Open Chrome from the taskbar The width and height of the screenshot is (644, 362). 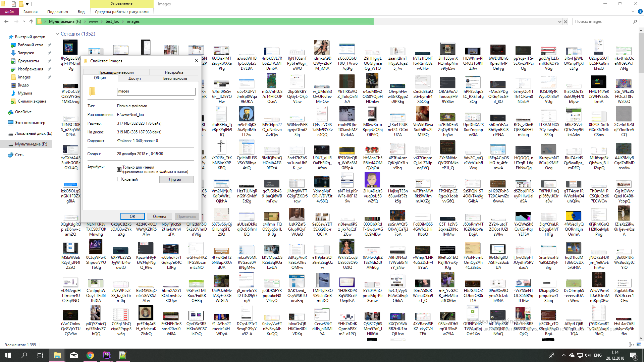point(90,355)
